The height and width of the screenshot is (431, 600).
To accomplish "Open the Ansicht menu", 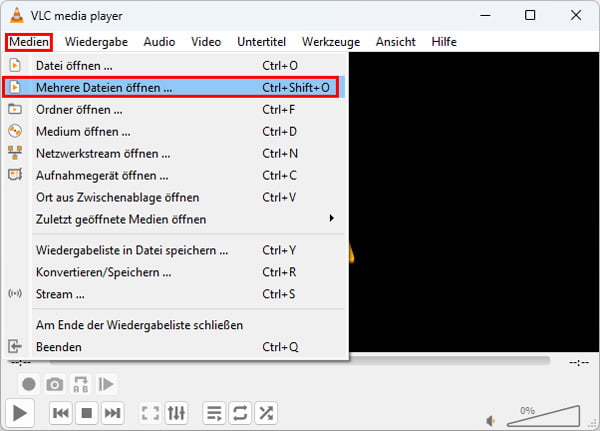I will click(x=395, y=42).
